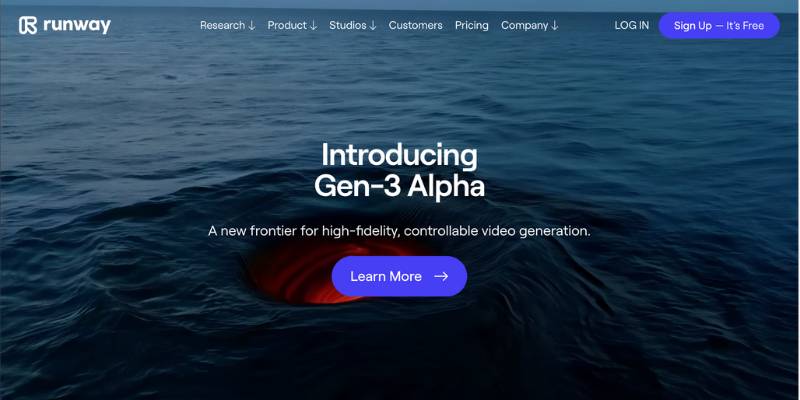The image size is (800, 400).
Task: Open the Research menu
Action: click(227, 26)
